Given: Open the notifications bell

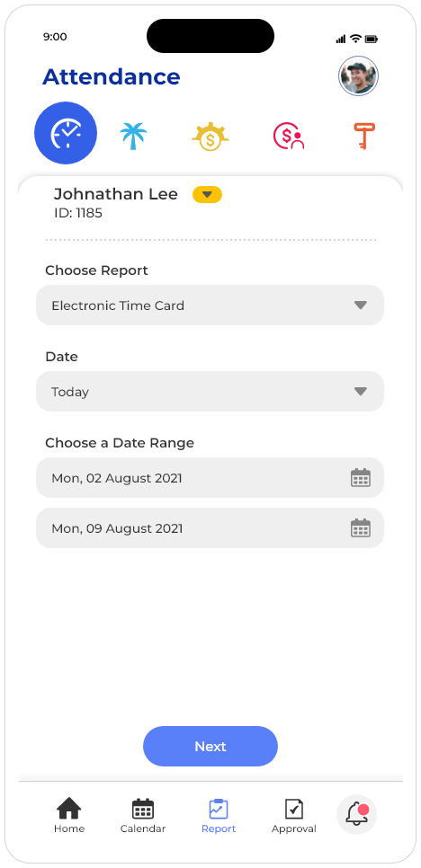Looking at the screenshot, I should [x=357, y=814].
